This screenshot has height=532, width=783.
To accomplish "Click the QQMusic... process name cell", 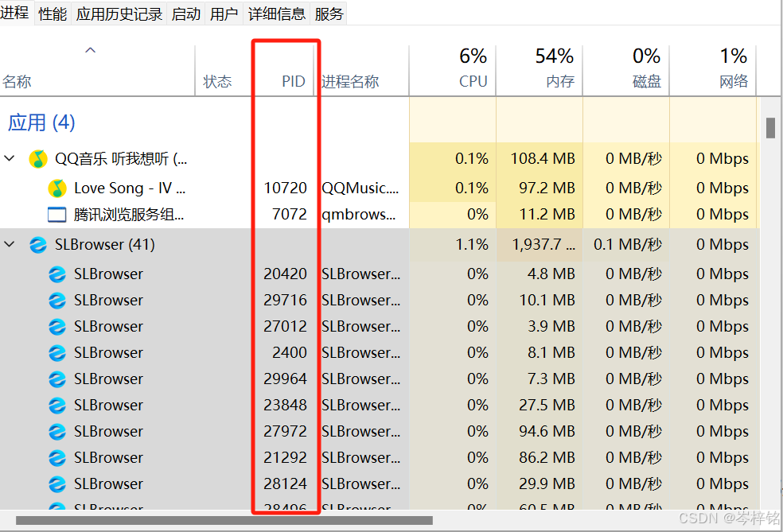I will 360,188.
